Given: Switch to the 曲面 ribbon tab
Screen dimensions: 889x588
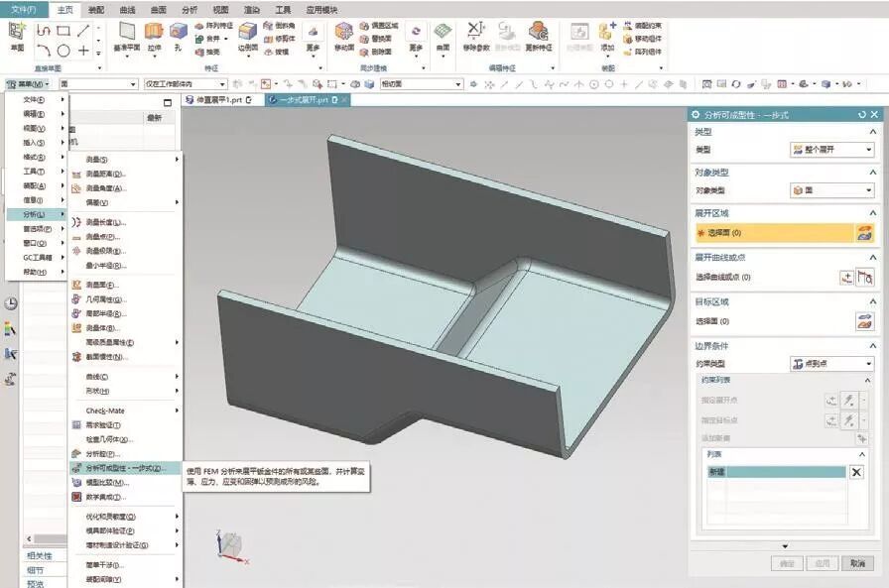Looking at the screenshot, I should coord(156,9).
